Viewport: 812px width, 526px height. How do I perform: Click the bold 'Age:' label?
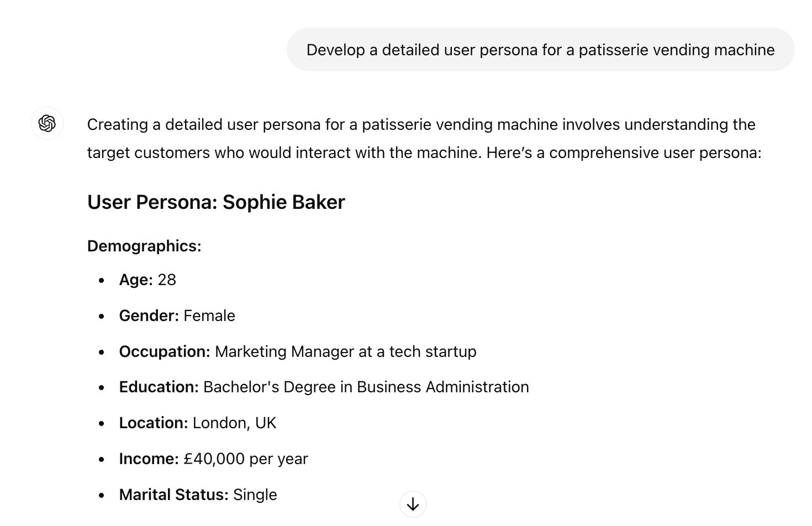coord(136,280)
